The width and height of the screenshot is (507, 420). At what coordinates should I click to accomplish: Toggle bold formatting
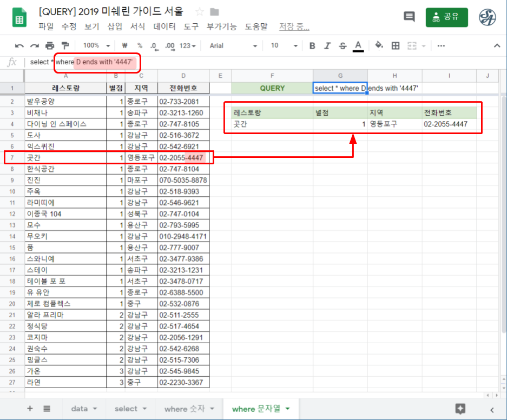click(x=312, y=46)
